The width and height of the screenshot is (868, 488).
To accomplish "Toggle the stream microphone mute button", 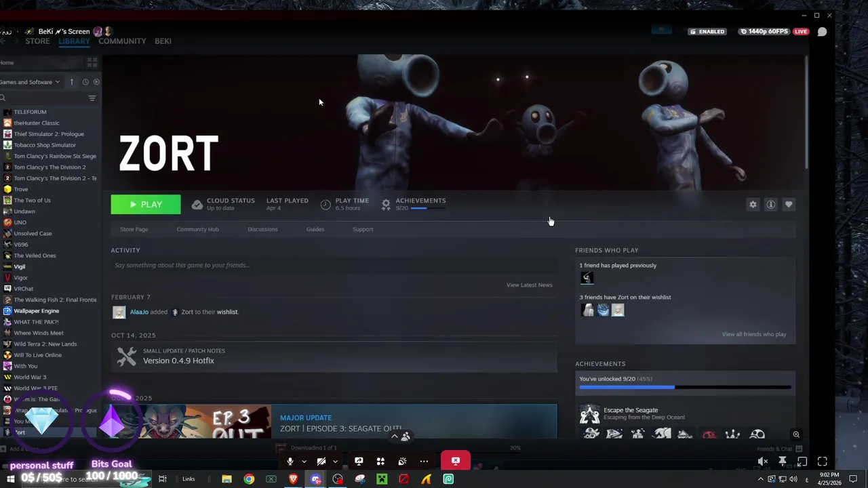I will click(290, 462).
